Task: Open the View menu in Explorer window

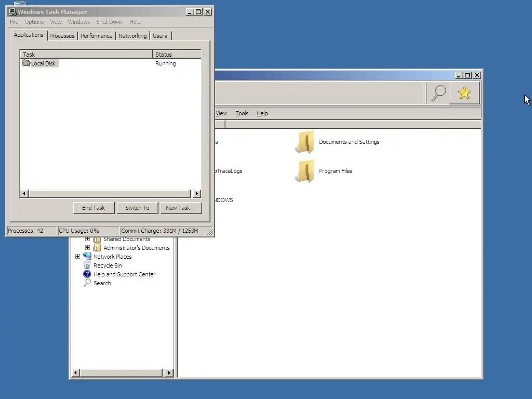Action: point(221,113)
